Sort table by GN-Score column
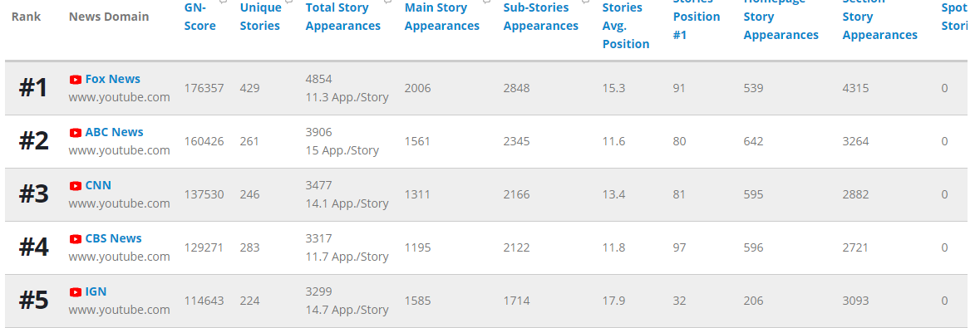This screenshot has height=328, width=980. pos(200,17)
